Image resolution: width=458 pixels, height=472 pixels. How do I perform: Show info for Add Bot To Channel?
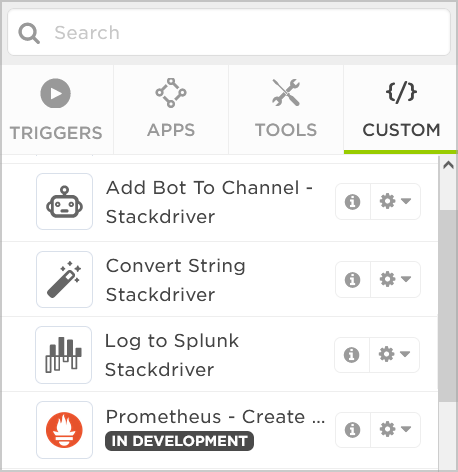353,201
